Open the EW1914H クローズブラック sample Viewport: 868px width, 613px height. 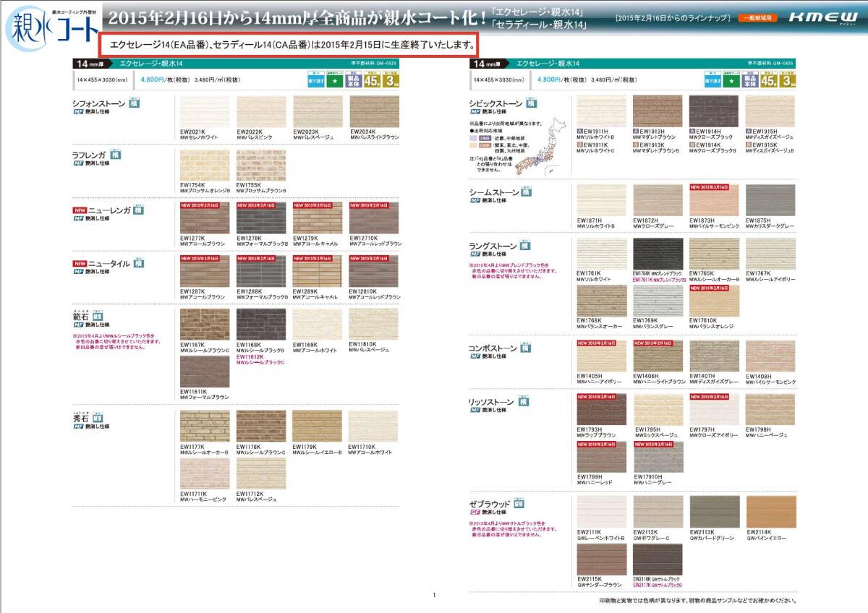click(x=714, y=111)
